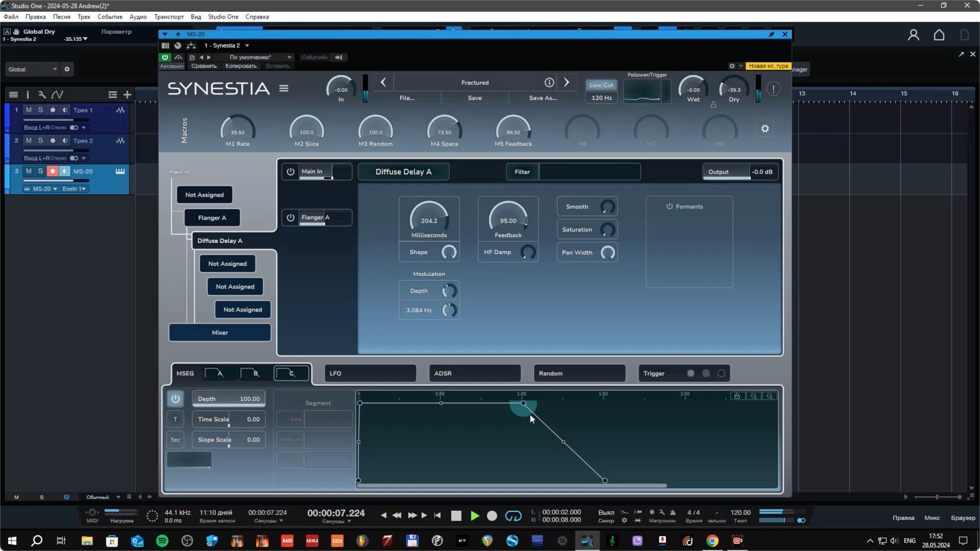The image size is (980, 551).
Task: Show the automation curve icon
Action: pos(57,94)
